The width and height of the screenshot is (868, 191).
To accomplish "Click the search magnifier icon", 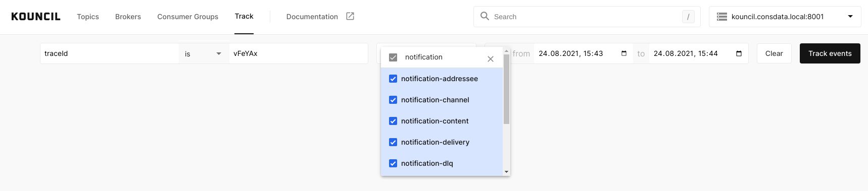I will tap(485, 16).
